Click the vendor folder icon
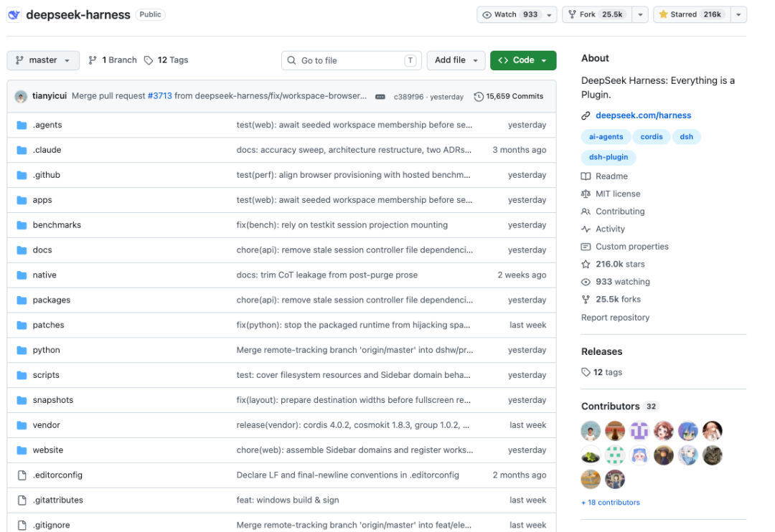This screenshot has width=775, height=532. click(x=22, y=425)
